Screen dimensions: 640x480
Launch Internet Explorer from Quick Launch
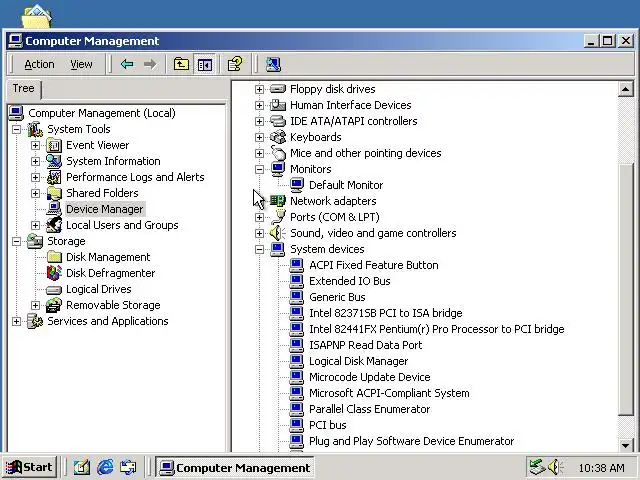[105, 467]
